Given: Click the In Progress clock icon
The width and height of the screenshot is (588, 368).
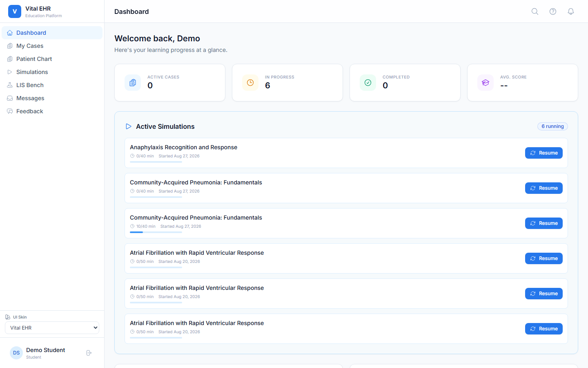Looking at the screenshot, I should click(250, 83).
